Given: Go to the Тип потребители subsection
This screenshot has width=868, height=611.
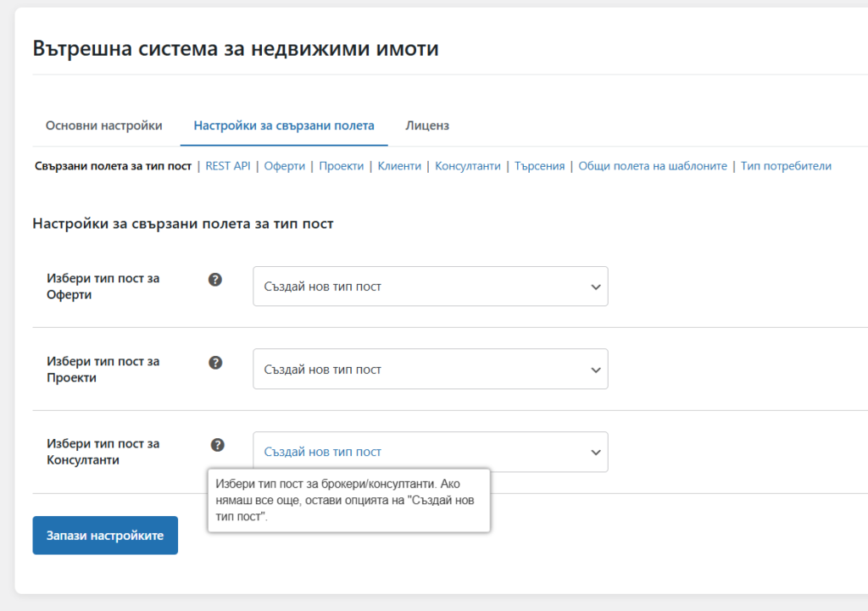Looking at the screenshot, I should coord(786,166).
